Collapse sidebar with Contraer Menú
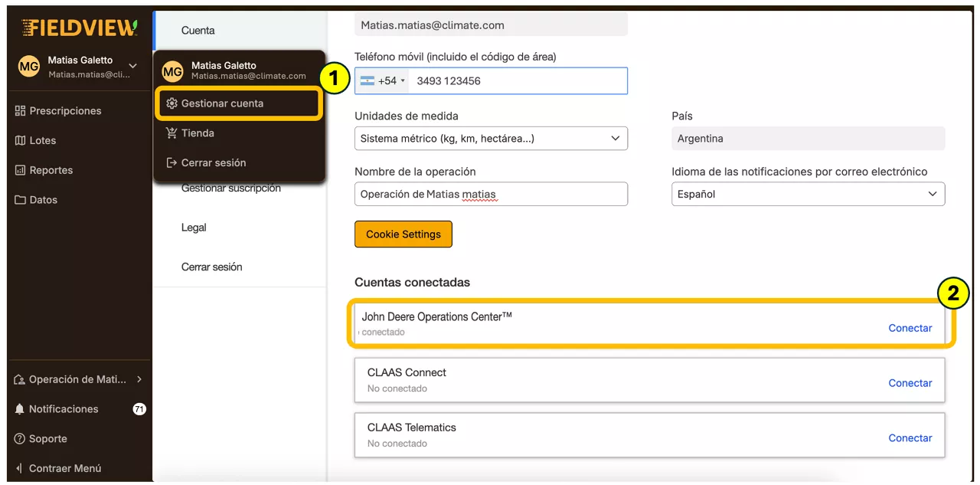The image size is (980, 485). (x=64, y=468)
